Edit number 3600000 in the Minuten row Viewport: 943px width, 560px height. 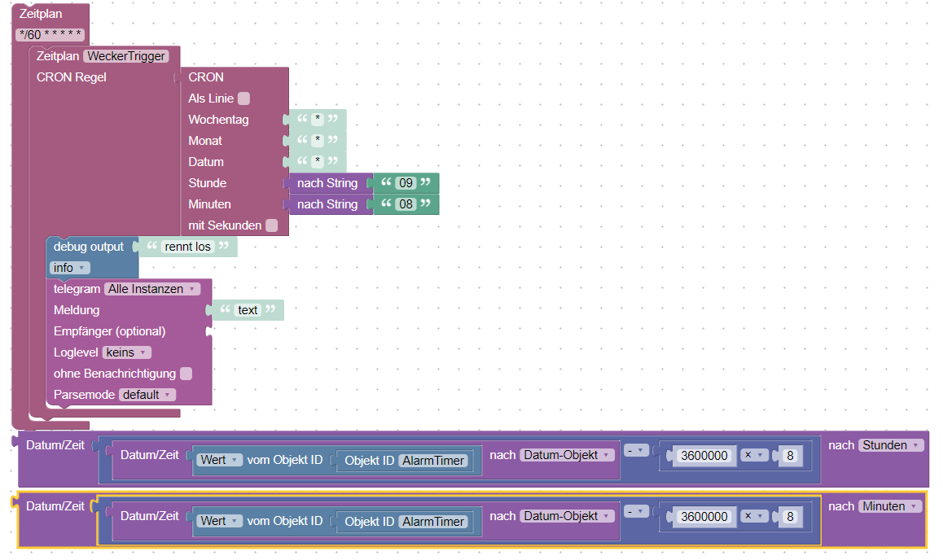click(x=704, y=517)
